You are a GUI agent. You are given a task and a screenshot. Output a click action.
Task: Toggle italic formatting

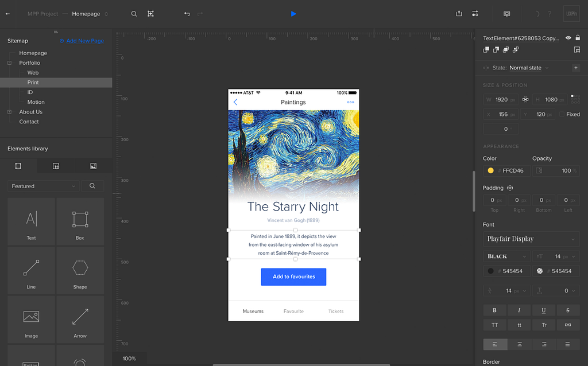pyautogui.click(x=519, y=310)
